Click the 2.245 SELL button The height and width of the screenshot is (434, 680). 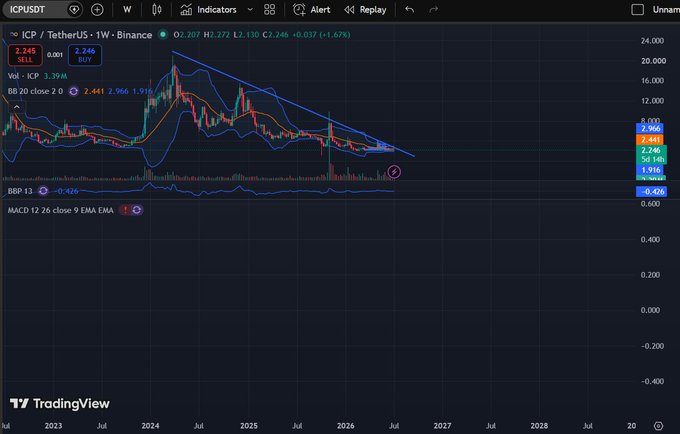coord(25,55)
